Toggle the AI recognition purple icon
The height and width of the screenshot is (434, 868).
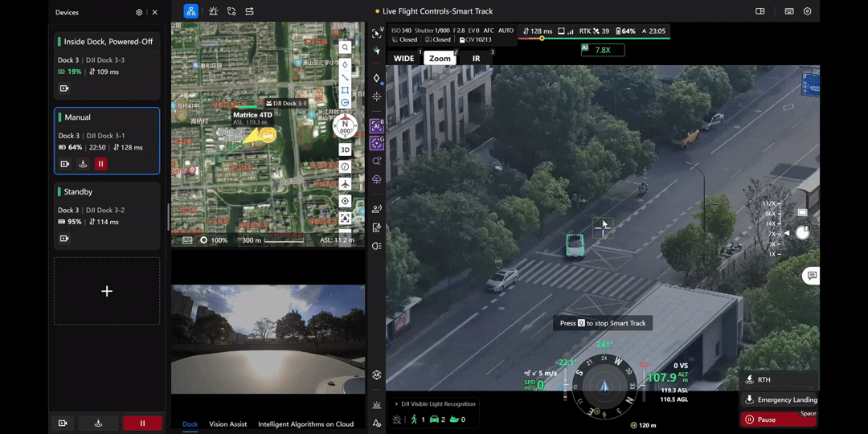(x=376, y=126)
